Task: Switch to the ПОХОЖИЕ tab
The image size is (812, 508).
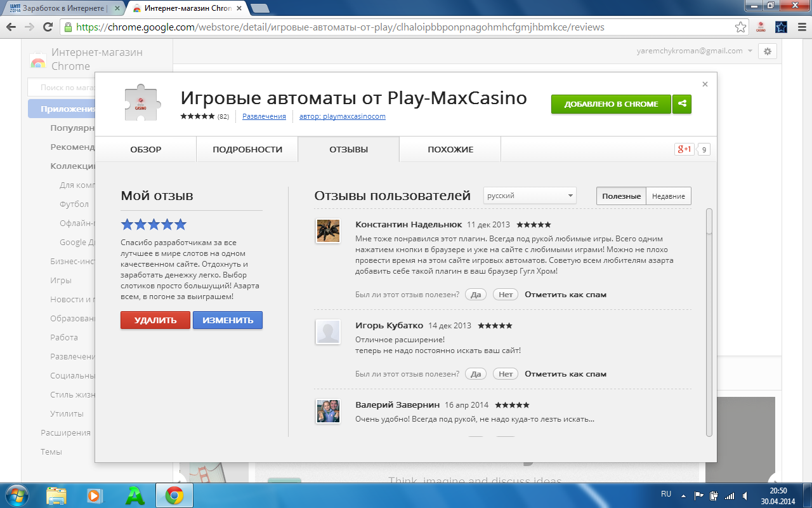Action: [450, 149]
